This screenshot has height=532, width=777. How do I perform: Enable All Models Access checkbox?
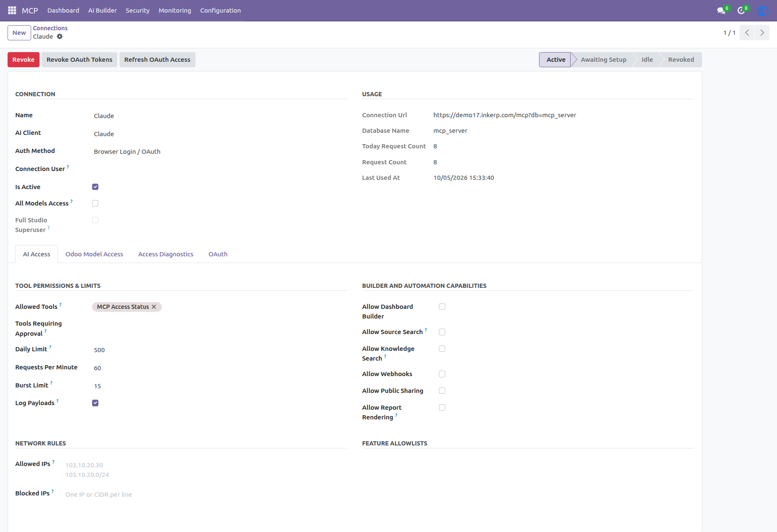[x=95, y=203]
